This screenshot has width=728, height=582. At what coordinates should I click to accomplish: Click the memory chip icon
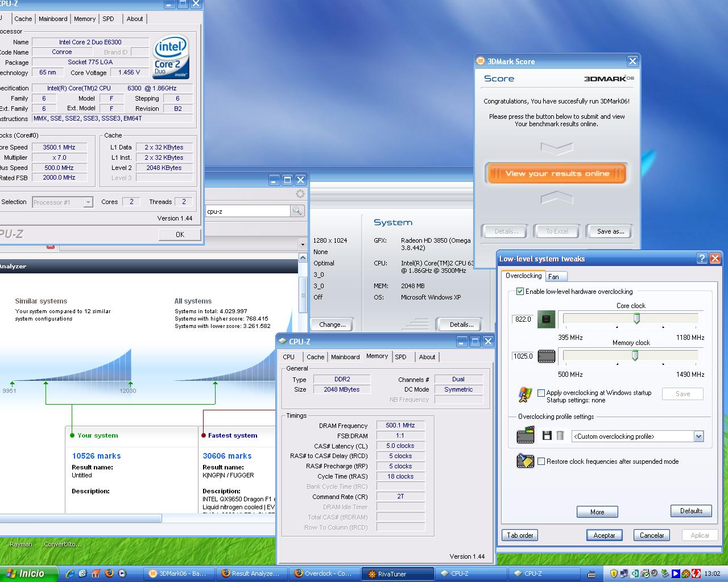click(547, 356)
